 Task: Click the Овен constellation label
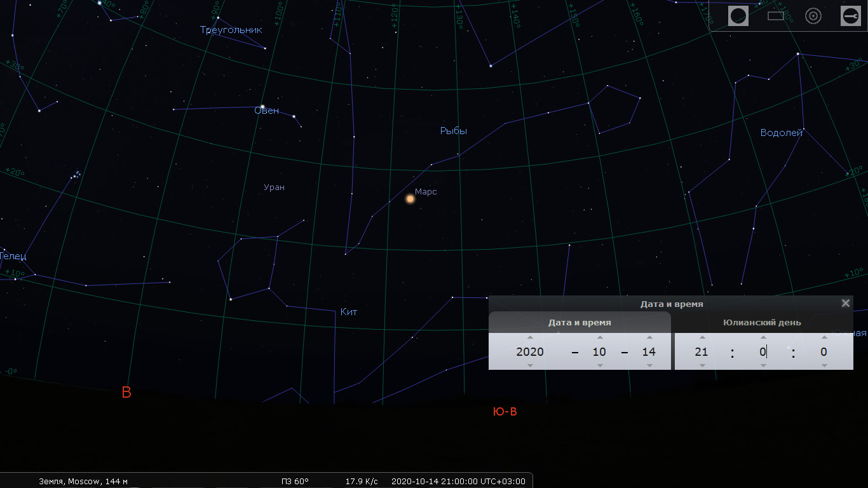click(x=267, y=111)
